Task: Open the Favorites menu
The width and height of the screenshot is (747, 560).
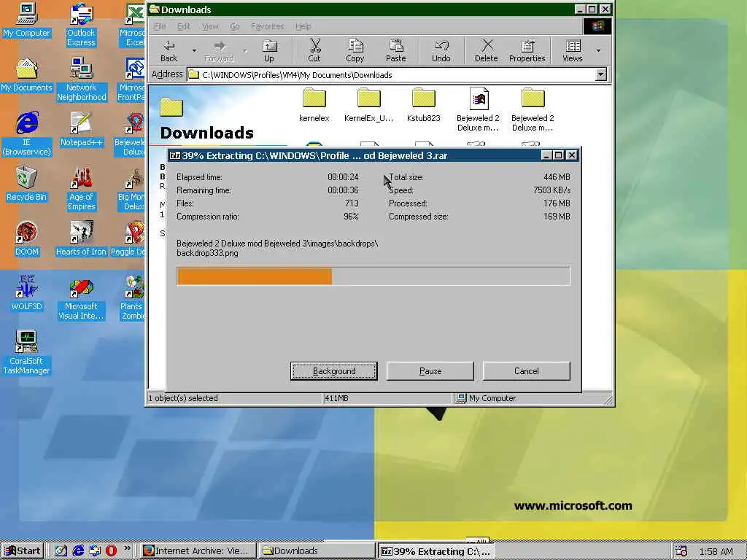Action: coord(267,26)
